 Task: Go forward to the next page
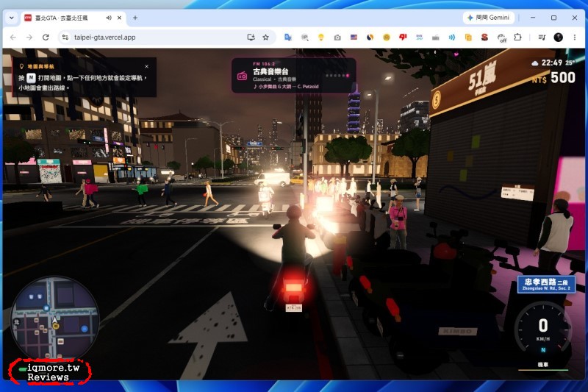click(x=29, y=38)
